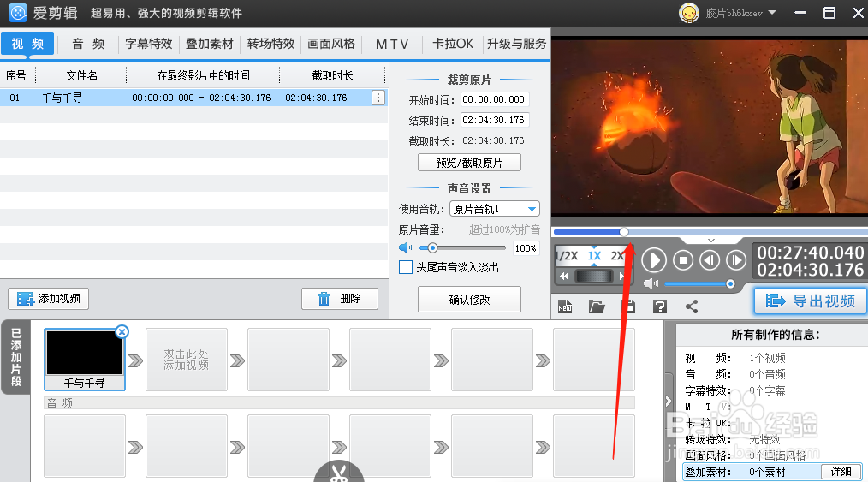Click the user avatar icon

(x=688, y=13)
